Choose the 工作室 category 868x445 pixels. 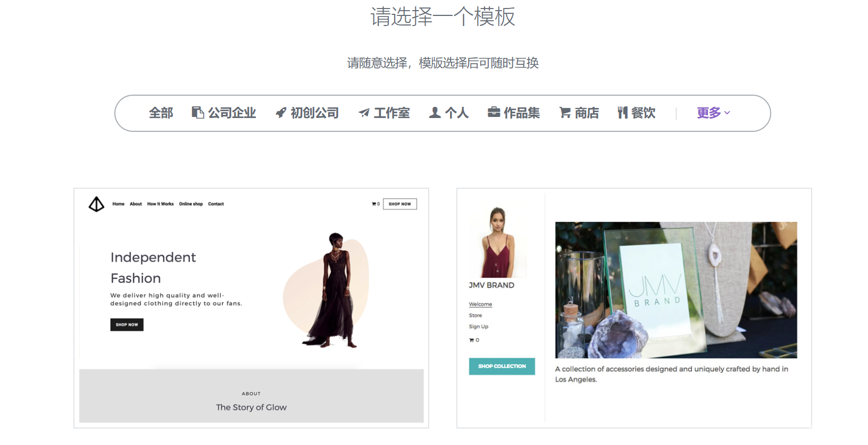click(384, 113)
